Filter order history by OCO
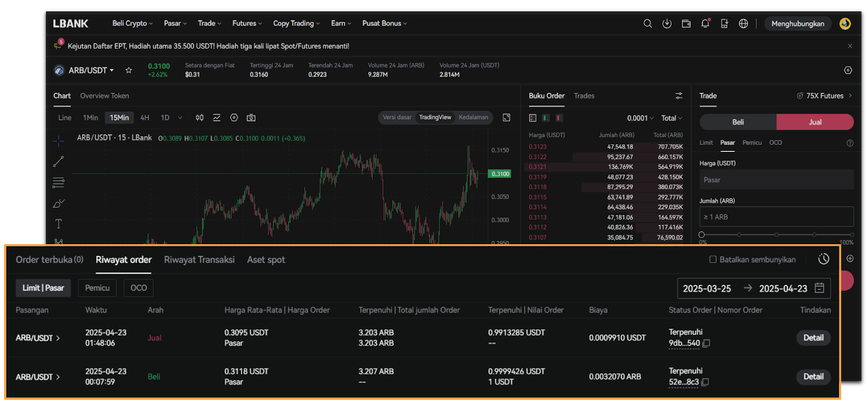The height and width of the screenshot is (408, 868). tap(138, 288)
